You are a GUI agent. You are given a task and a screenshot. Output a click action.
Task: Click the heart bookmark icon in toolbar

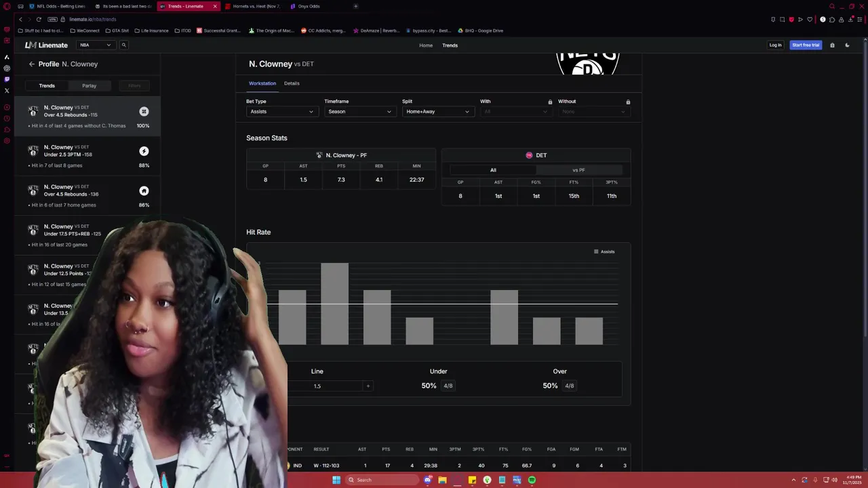pos(809,19)
